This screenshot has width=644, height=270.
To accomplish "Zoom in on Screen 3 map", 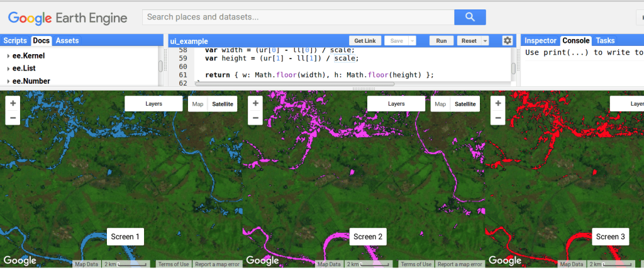I will click(x=498, y=104).
